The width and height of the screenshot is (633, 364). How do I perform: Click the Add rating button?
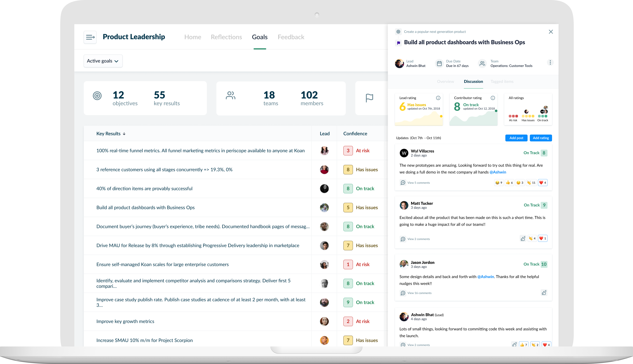pyautogui.click(x=541, y=138)
